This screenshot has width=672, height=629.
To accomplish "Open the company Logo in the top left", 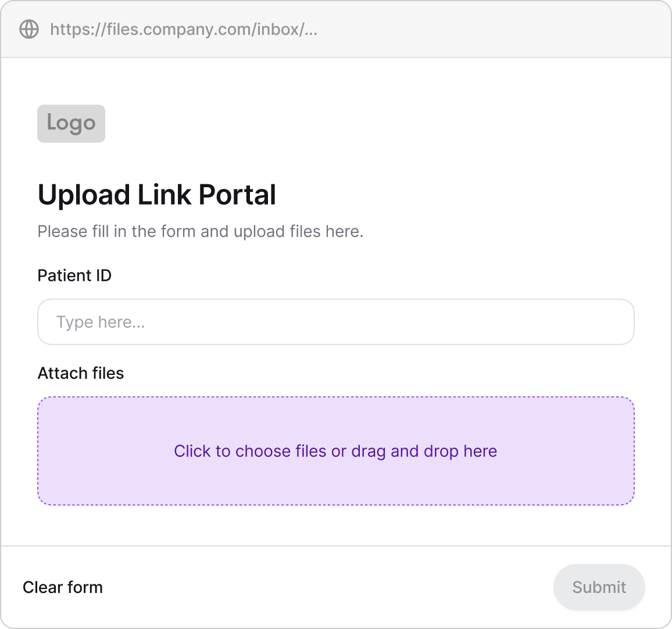I will (71, 123).
